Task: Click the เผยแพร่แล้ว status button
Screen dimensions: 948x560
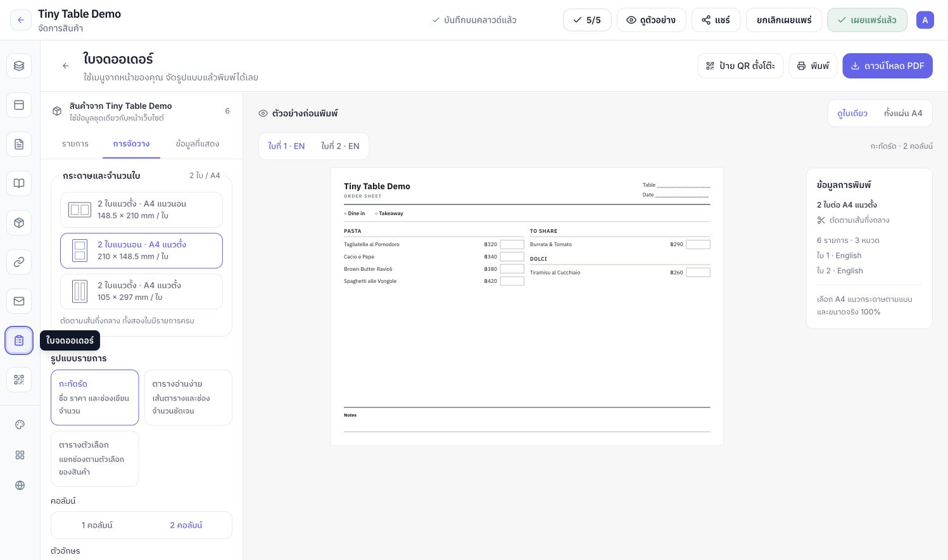Action: pyautogui.click(x=867, y=20)
